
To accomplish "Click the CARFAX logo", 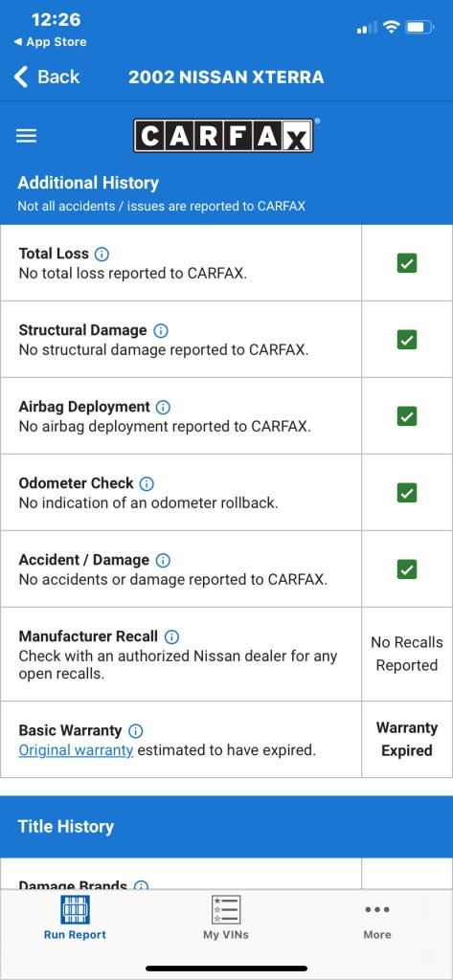I will (x=223, y=136).
